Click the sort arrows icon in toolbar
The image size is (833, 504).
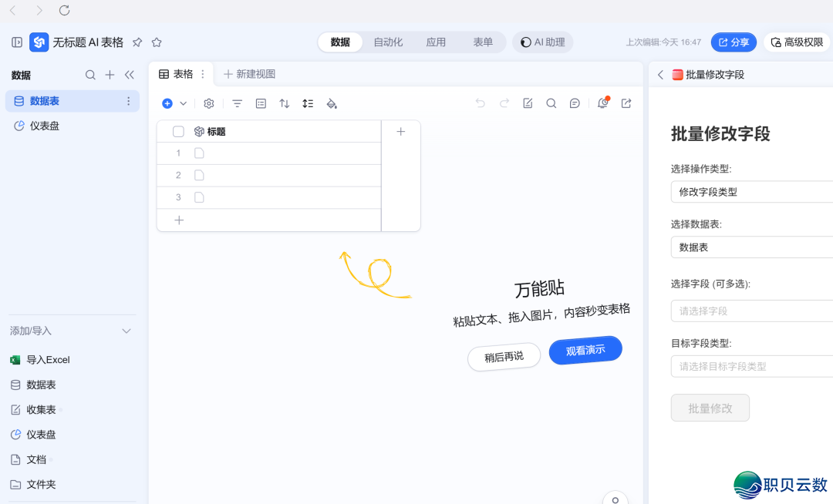pos(285,103)
